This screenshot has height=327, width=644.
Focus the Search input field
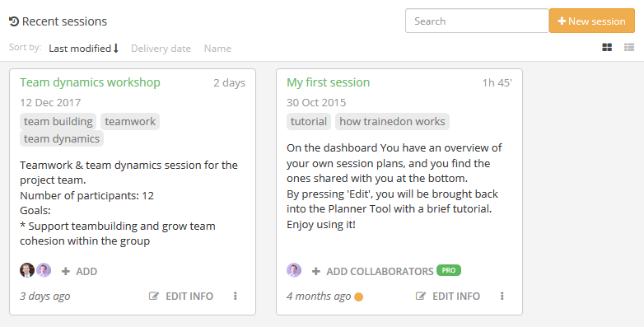[477, 21]
